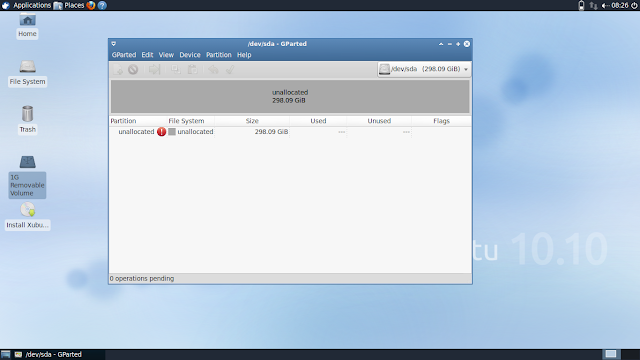Viewport: 640px width, 360px height.
Task: Open the View menu
Action: point(166,55)
